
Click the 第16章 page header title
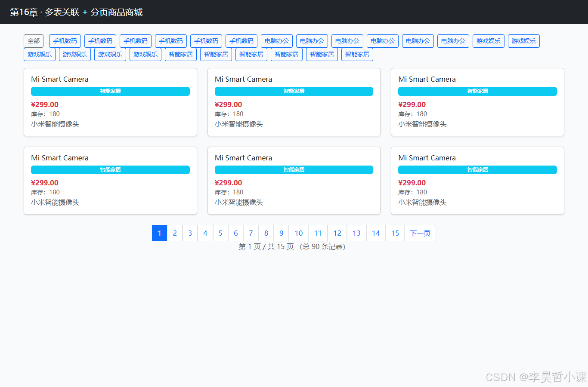(x=76, y=12)
